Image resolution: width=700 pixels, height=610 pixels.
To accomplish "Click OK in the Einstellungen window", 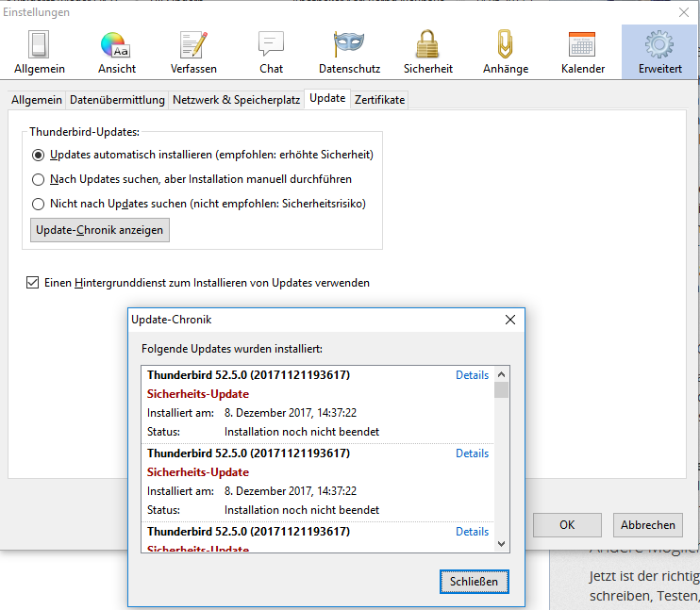I will (x=567, y=525).
